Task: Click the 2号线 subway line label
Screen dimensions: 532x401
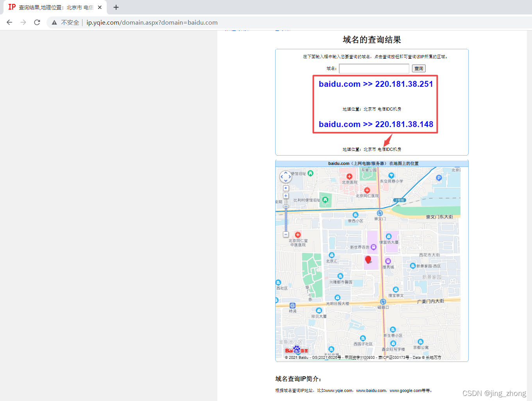Action: [399, 200]
